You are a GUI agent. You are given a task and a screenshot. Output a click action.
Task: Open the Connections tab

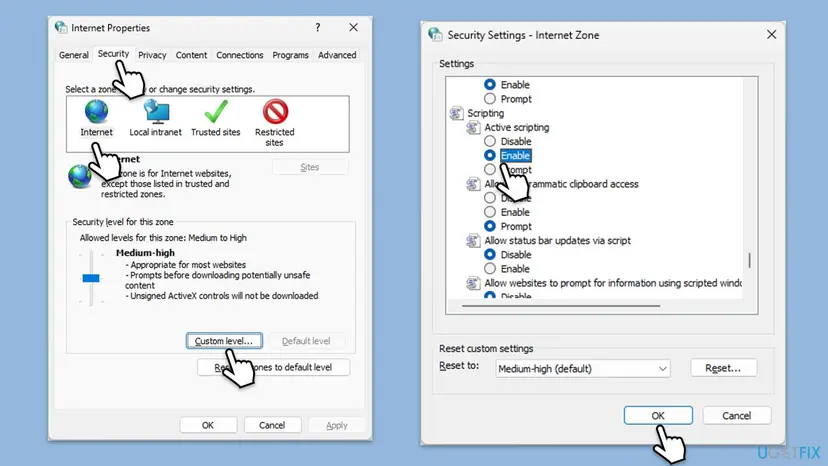[240, 55]
